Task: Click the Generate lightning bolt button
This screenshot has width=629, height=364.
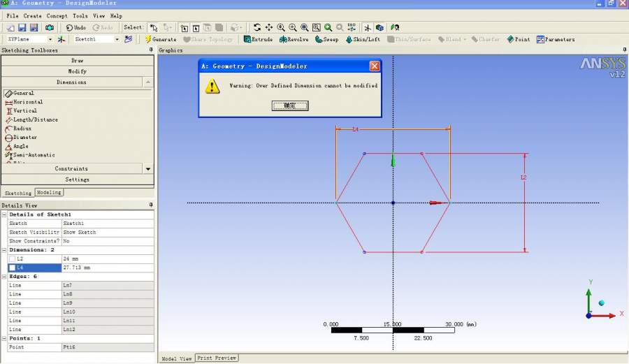Action: (x=160, y=40)
